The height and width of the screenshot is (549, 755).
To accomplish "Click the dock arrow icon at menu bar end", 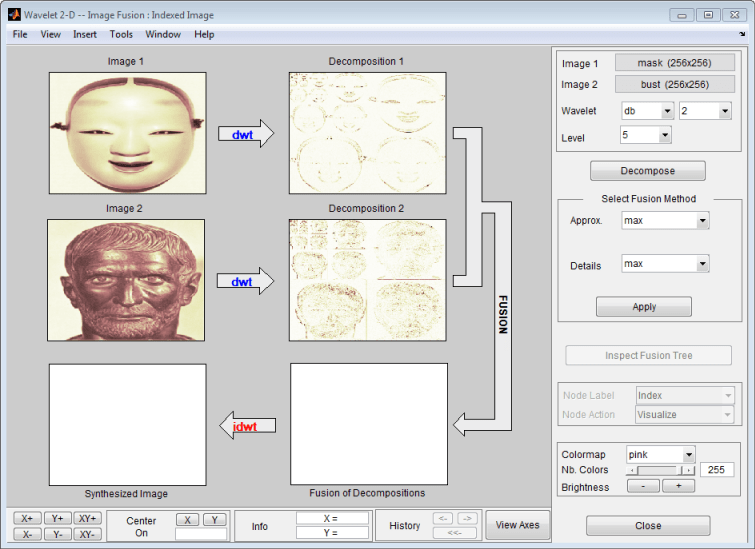I will pyautogui.click(x=742, y=34).
